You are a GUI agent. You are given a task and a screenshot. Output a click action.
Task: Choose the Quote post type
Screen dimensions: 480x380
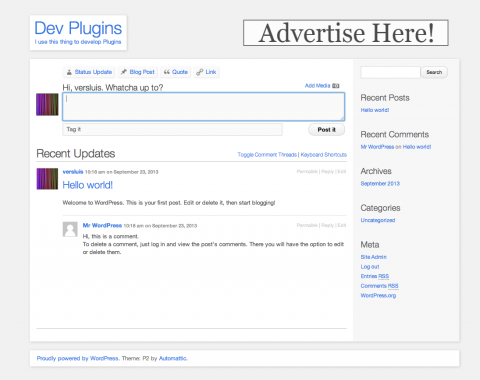(x=176, y=72)
